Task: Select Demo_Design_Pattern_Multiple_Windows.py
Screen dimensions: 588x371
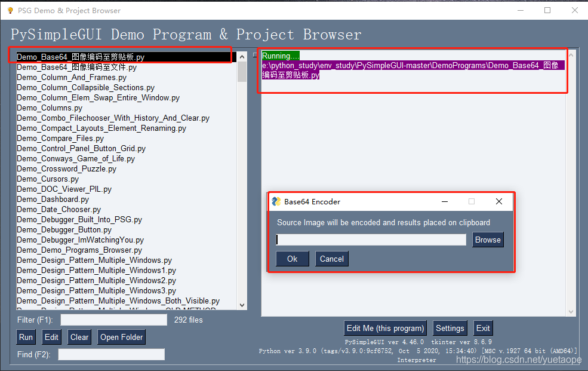Action: pyautogui.click(x=127, y=260)
